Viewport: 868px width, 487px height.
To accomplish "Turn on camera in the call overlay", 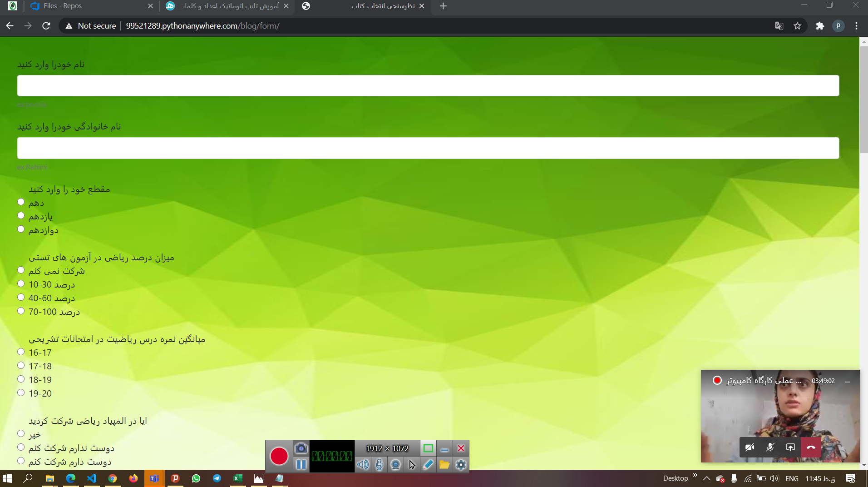I will coord(750,447).
